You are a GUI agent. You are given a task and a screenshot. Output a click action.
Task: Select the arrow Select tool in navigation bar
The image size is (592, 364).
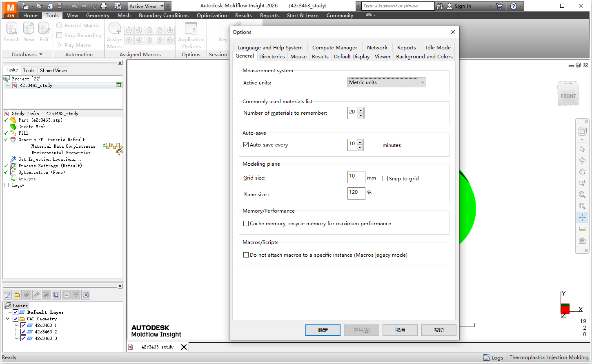[x=582, y=149]
